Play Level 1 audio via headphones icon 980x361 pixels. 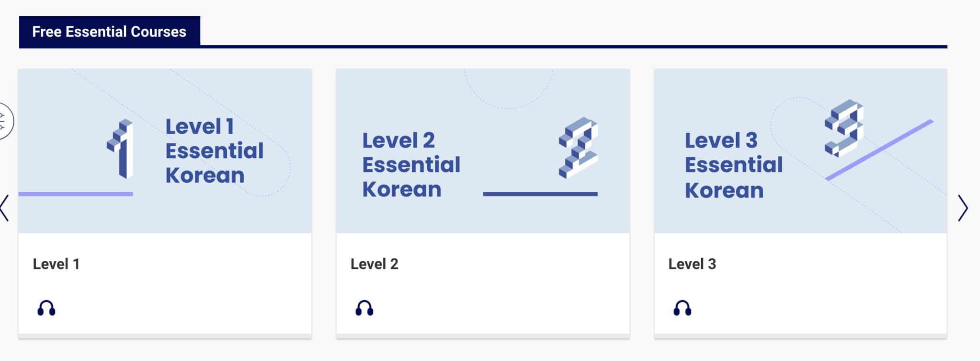46,308
